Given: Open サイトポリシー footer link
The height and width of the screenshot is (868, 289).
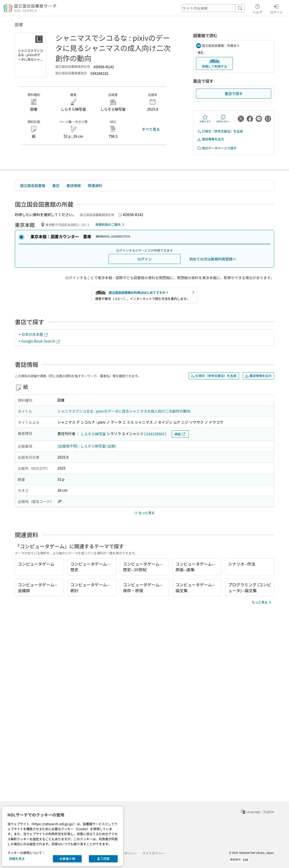Looking at the screenshot, I should (x=154, y=853).
